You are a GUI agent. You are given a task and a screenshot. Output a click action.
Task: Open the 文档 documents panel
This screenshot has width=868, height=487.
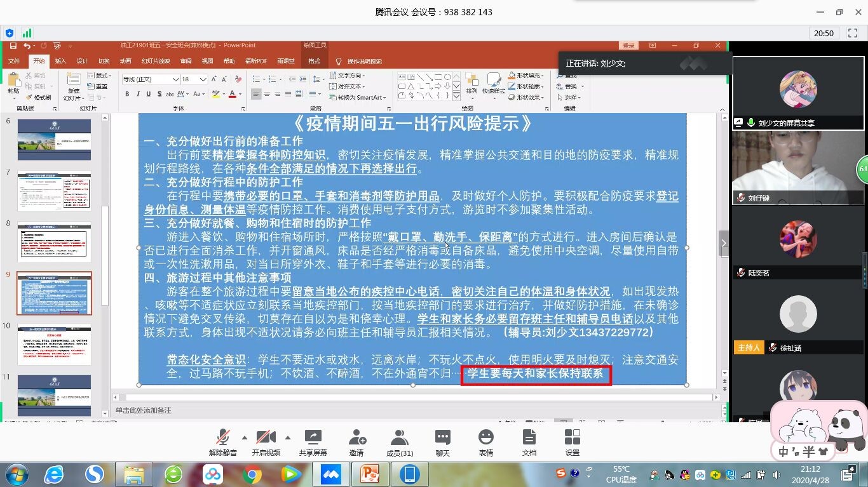pyautogui.click(x=529, y=442)
